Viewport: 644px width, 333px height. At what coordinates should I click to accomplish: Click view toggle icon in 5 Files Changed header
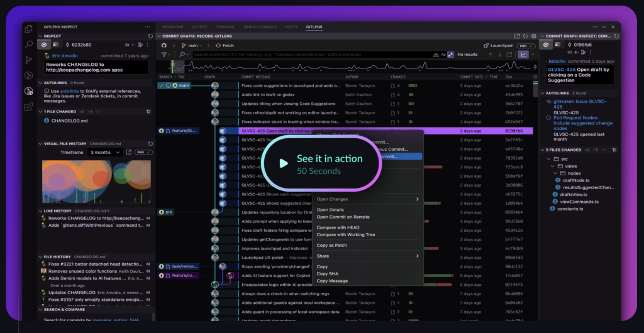613,150
